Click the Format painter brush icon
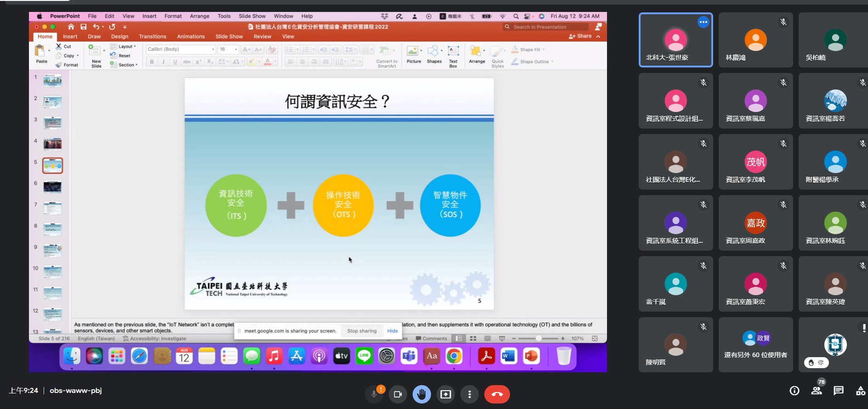The image size is (868, 409). 59,65
